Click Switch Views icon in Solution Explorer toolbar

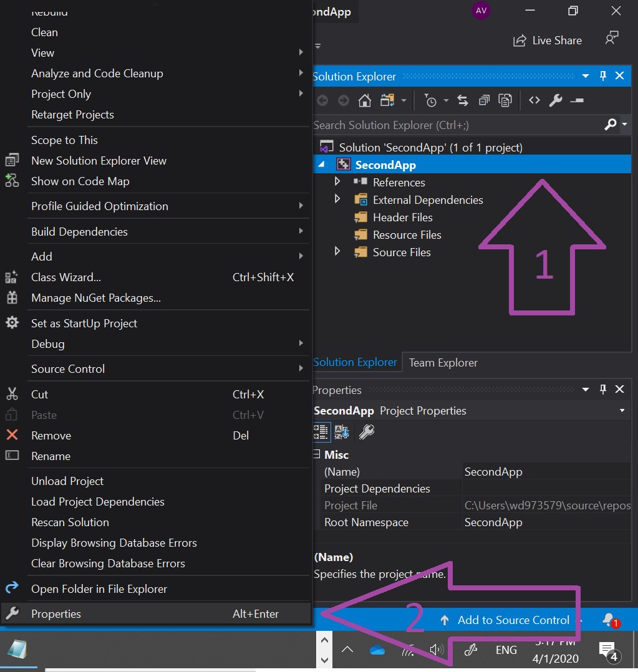click(x=387, y=101)
